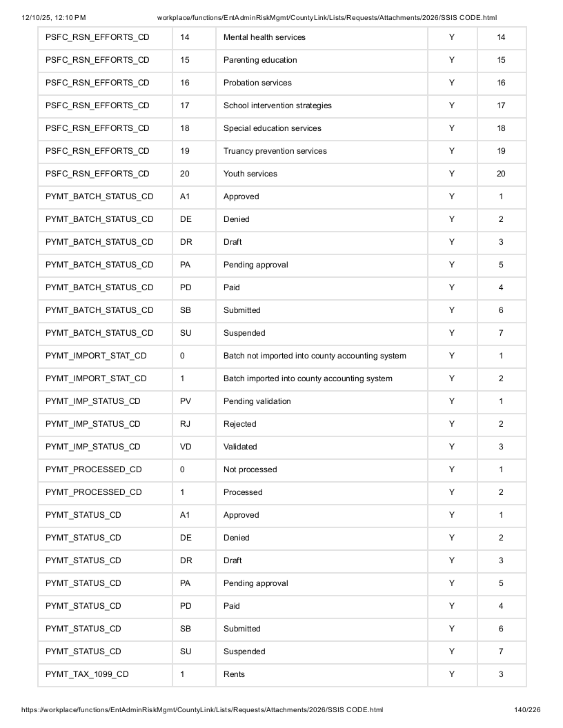563x728 pixels.
Task: Select the 'Mental health services' cell
Action: click(x=322, y=38)
